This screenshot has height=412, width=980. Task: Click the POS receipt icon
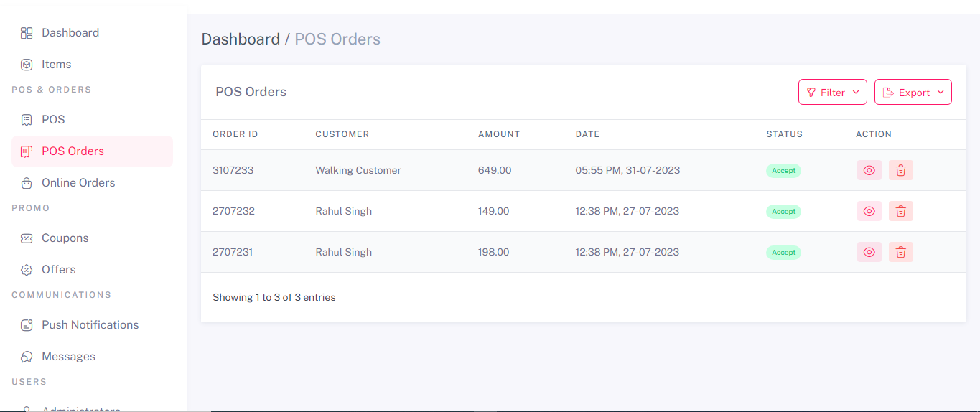[x=27, y=120]
